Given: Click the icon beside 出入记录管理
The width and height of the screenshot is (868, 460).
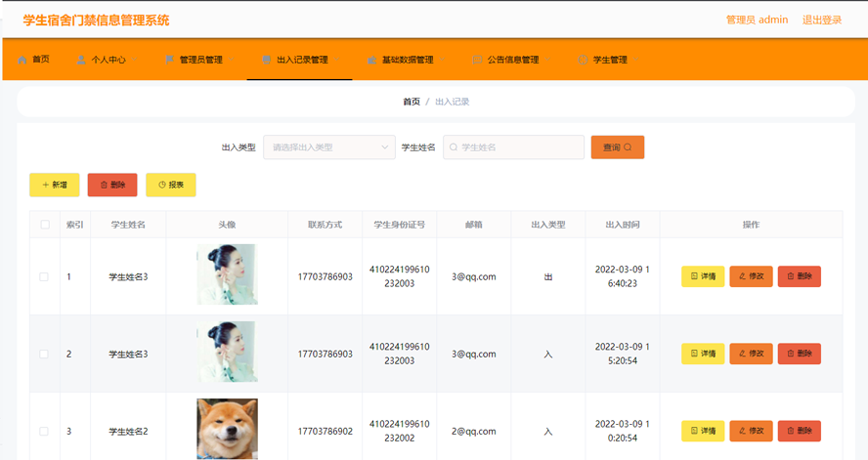Looking at the screenshot, I should point(267,60).
